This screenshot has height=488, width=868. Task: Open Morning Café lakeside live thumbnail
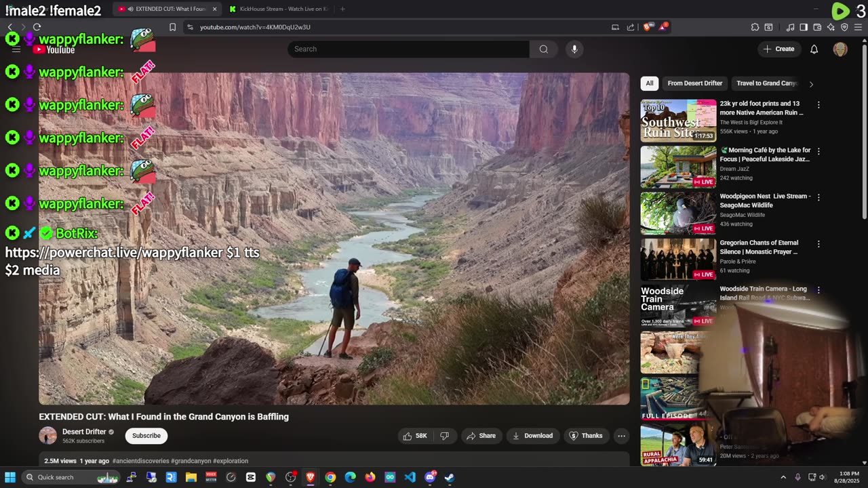pos(678,167)
